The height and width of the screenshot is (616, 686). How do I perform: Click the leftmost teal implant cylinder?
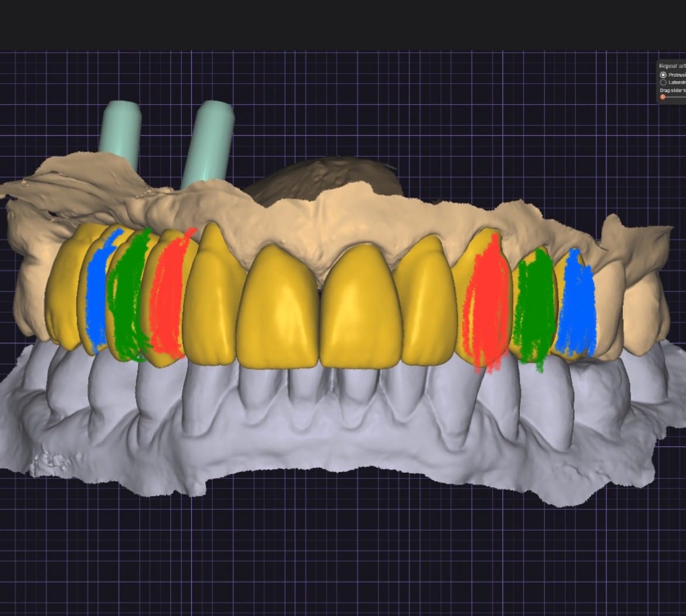pyautogui.click(x=119, y=133)
